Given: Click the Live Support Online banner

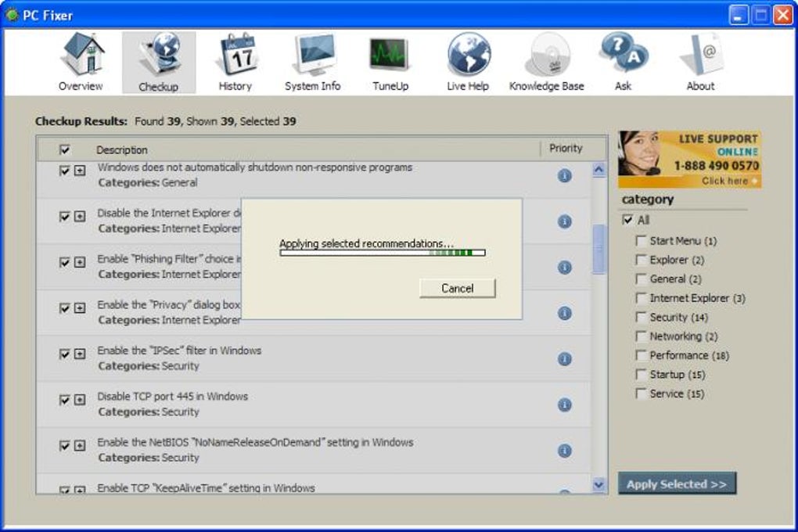Looking at the screenshot, I should coord(689,160).
